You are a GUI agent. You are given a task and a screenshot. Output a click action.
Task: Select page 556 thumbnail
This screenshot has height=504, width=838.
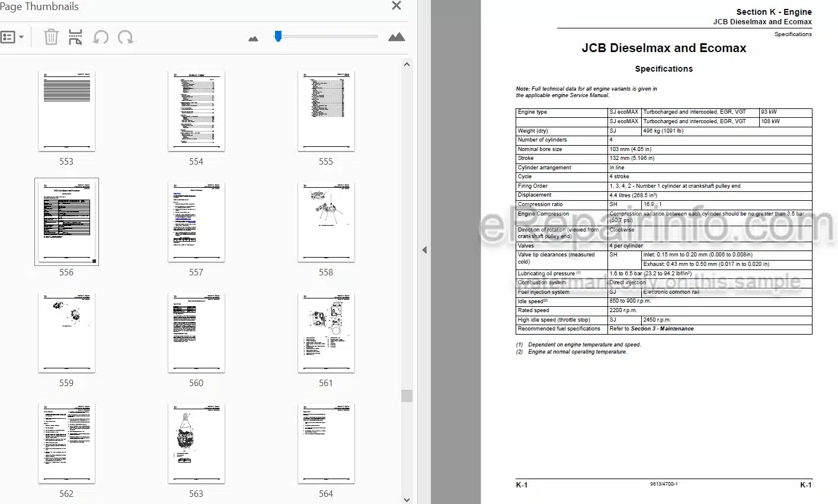[66, 222]
